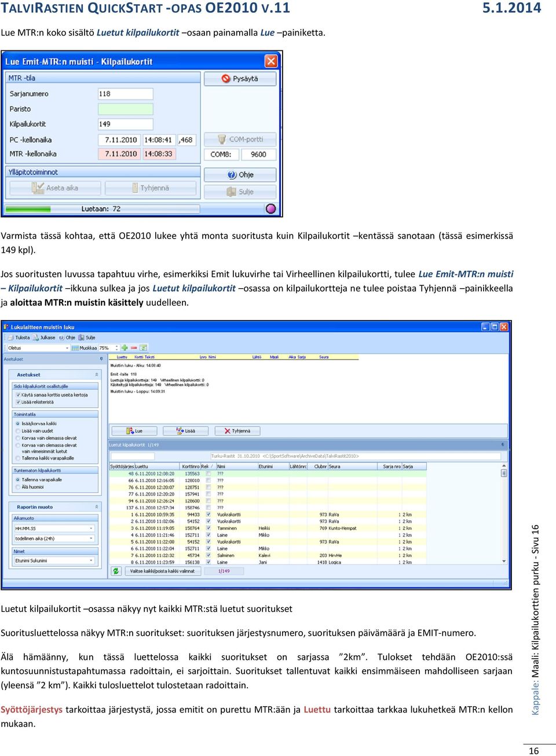The image size is (556, 756).
Task: Pin the Asetukset side panel
Action: pyautogui.click(x=101, y=359)
